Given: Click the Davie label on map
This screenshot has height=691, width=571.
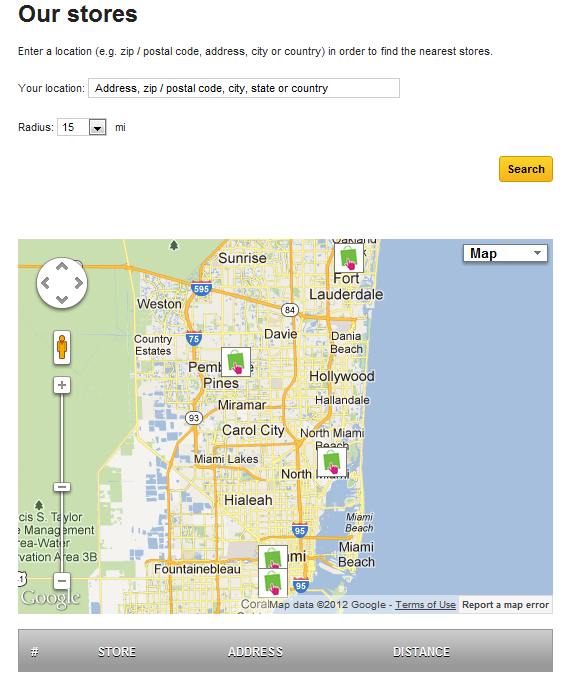Looking at the screenshot, I should (281, 334).
